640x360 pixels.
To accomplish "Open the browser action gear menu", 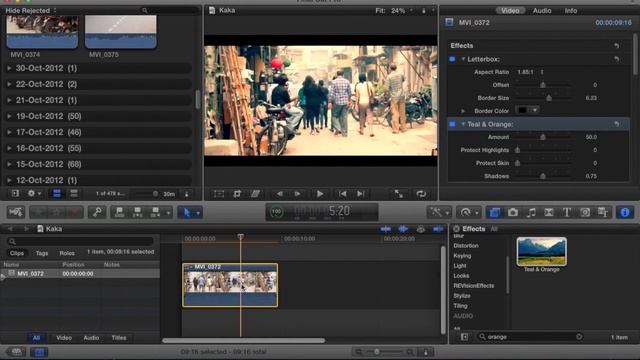I will pyautogui.click(x=33, y=193).
